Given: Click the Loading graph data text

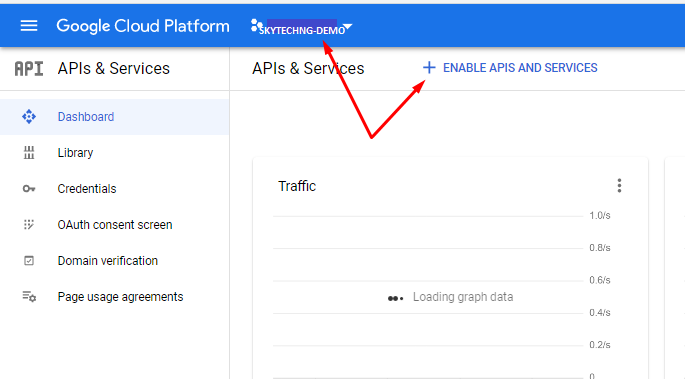Looking at the screenshot, I should coord(463,297).
